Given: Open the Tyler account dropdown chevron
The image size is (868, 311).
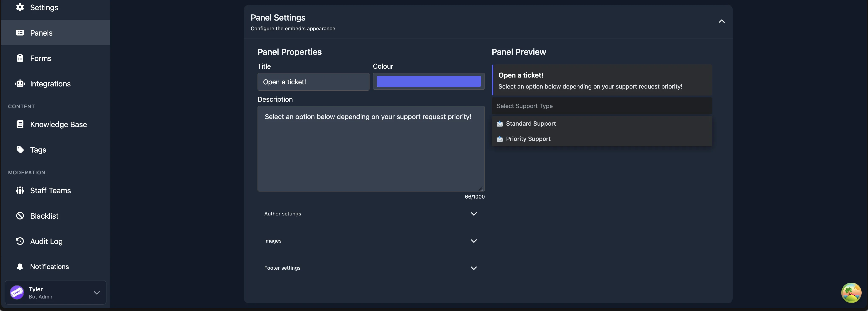Looking at the screenshot, I should coord(97,293).
